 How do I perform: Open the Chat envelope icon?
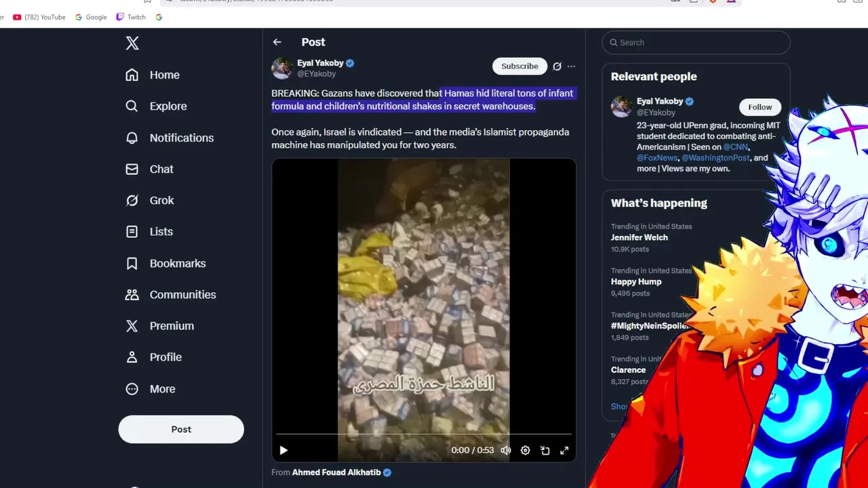click(132, 169)
